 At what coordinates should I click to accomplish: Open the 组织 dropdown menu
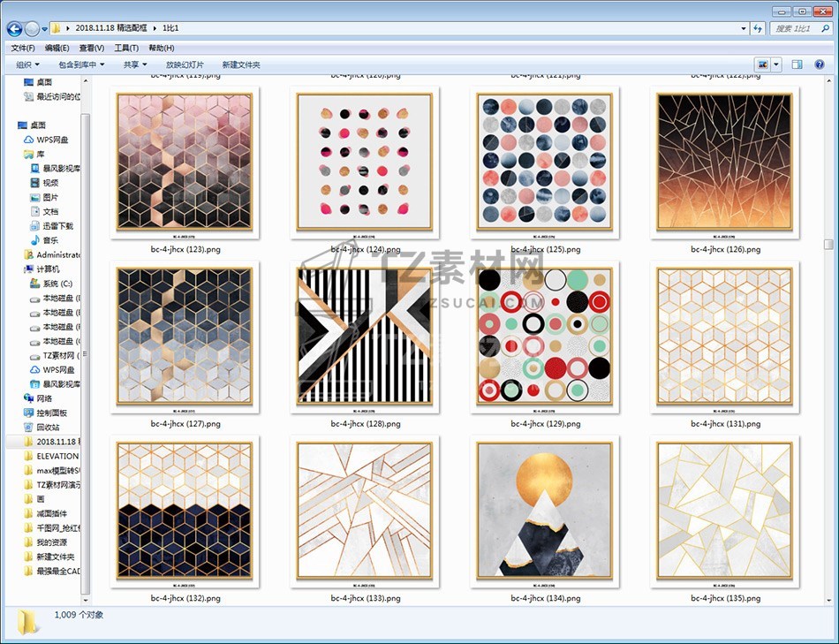(27, 64)
